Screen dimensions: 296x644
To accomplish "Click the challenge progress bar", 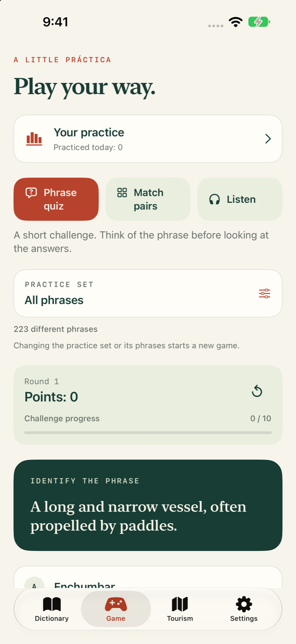I will pyautogui.click(x=148, y=433).
